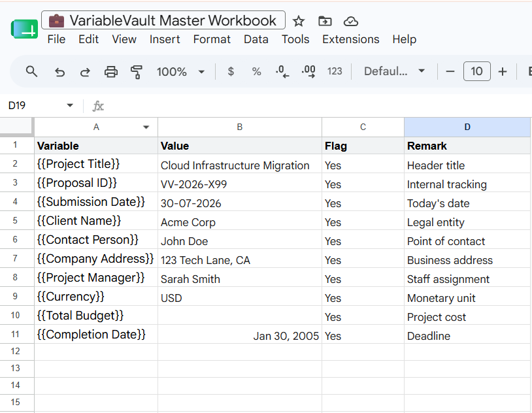Increase font size with plus button

[x=503, y=71]
